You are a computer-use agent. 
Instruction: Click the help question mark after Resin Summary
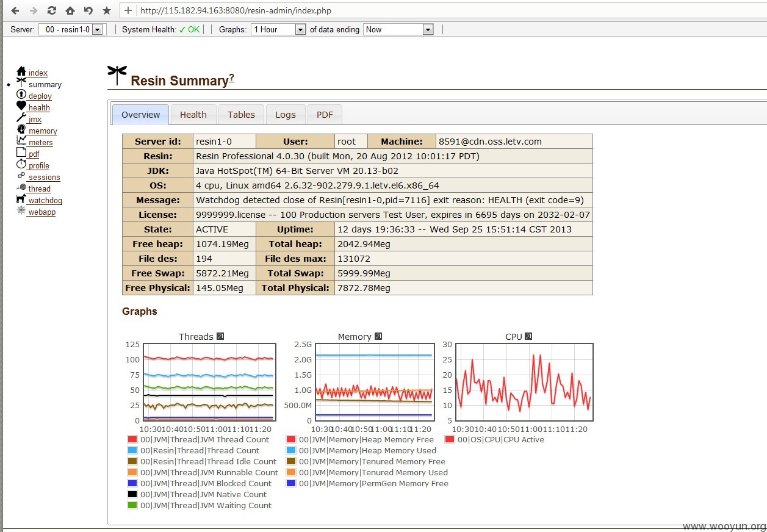[x=231, y=79]
